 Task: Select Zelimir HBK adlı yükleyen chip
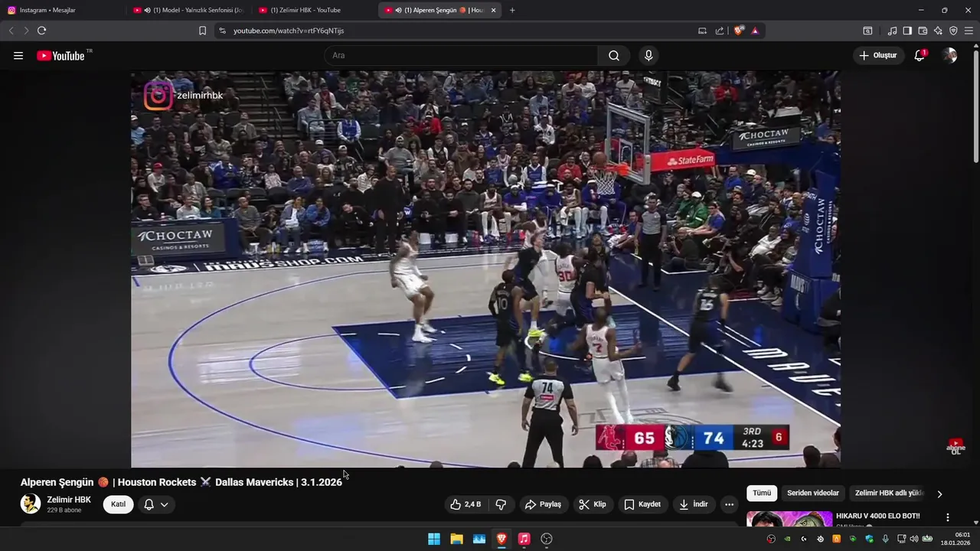tap(889, 494)
